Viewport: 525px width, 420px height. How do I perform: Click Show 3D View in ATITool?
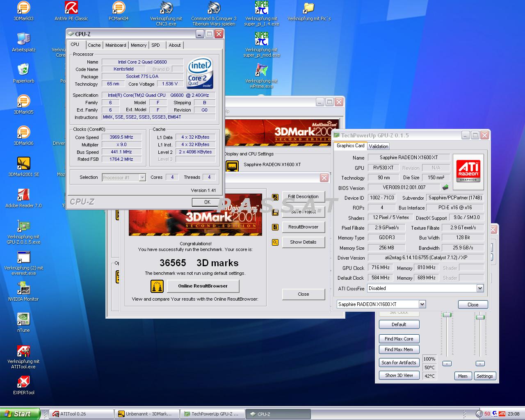tap(399, 375)
